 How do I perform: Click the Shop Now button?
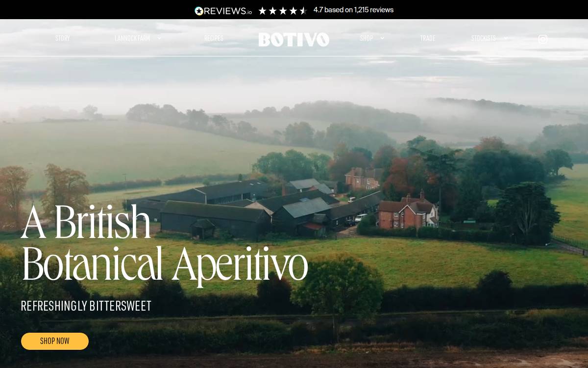point(55,341)
